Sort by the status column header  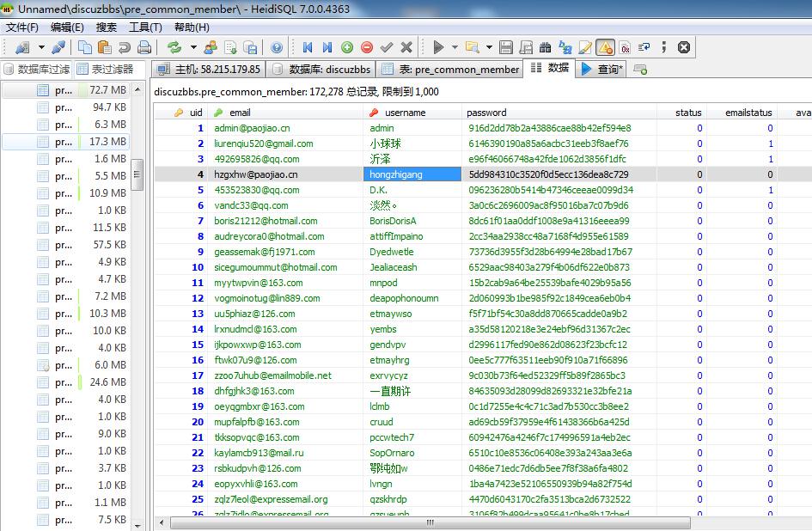(x=681, y=113)
